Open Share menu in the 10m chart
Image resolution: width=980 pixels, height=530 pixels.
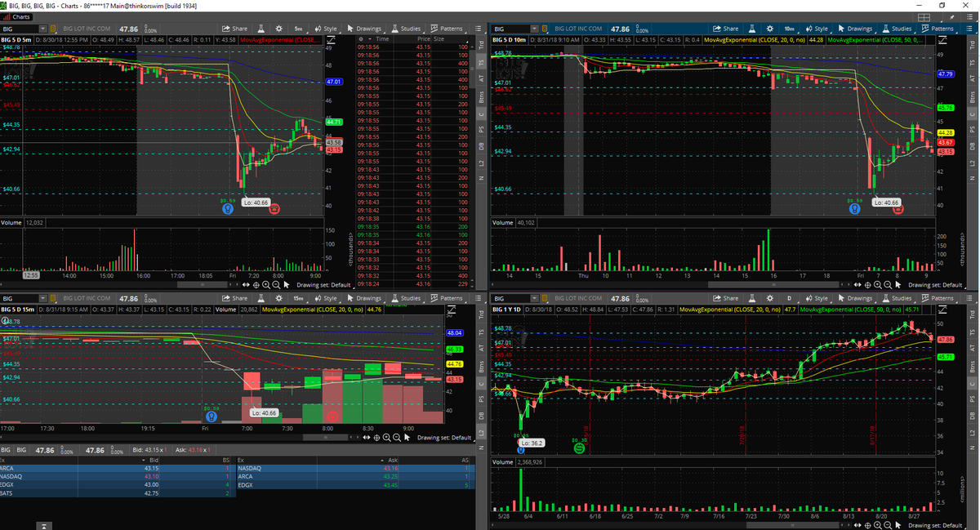tap(726, 29)
